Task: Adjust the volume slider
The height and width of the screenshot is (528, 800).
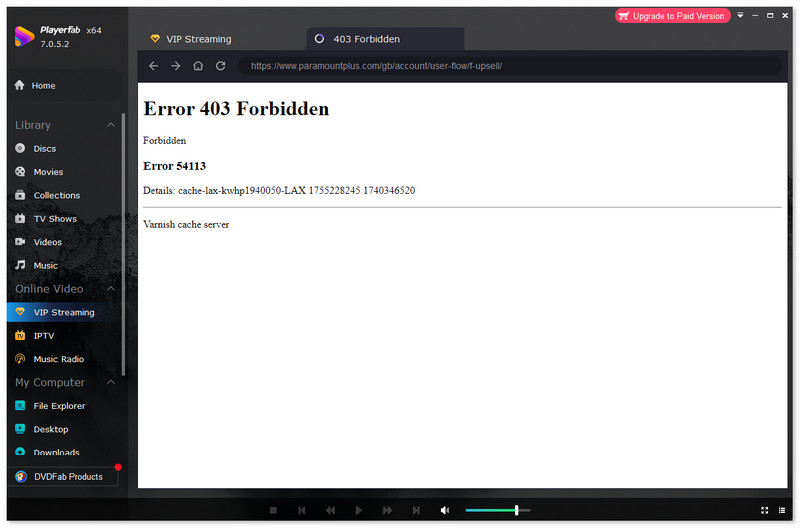Action: [498, 510]
